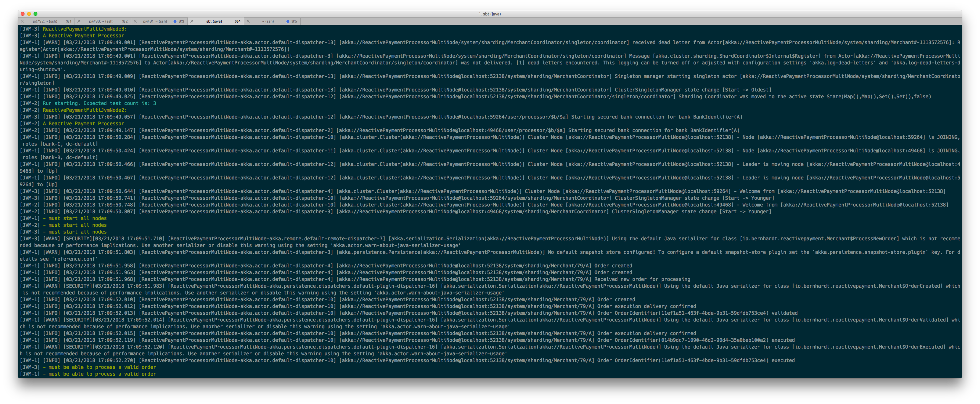
Task: Click the '1. sbt (java)' window title
Action: [x=489, y=14]
